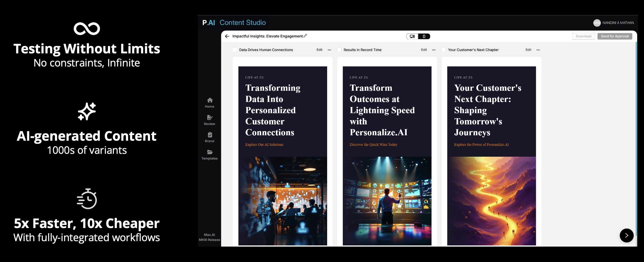
Task: Click the Send for Approval button
Action: 615,36
